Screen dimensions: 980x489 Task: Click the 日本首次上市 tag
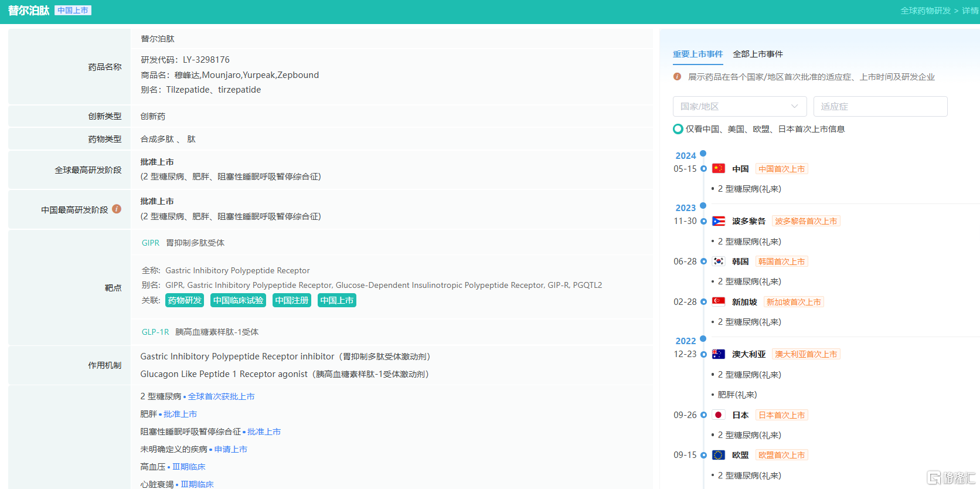click(782, 415)
